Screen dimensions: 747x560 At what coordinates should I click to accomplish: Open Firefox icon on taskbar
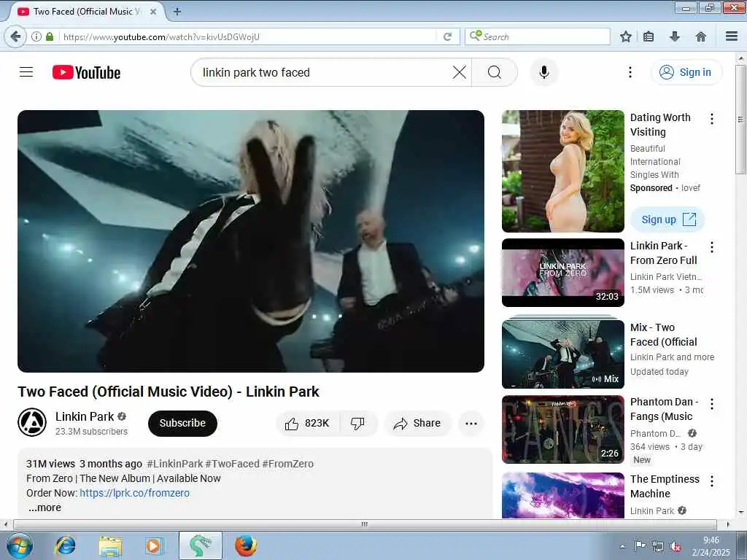coord(246,545)
